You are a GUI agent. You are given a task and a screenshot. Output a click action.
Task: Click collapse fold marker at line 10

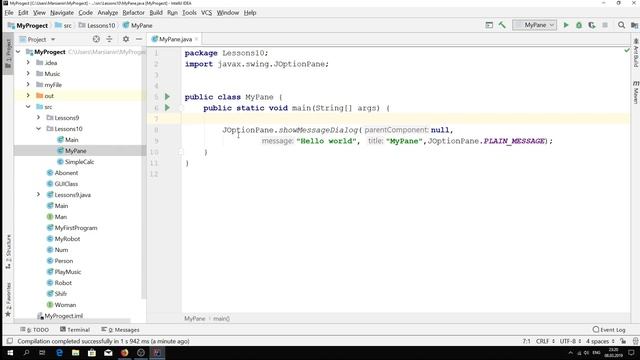[x=181, y=152]
